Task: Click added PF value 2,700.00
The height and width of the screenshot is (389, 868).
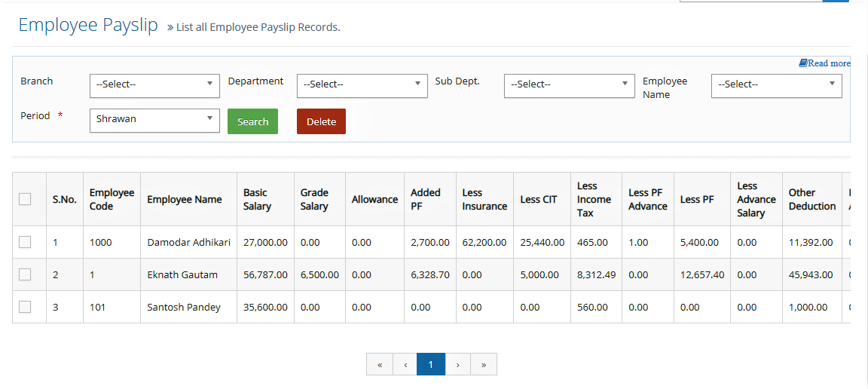Action: point(430,242)
